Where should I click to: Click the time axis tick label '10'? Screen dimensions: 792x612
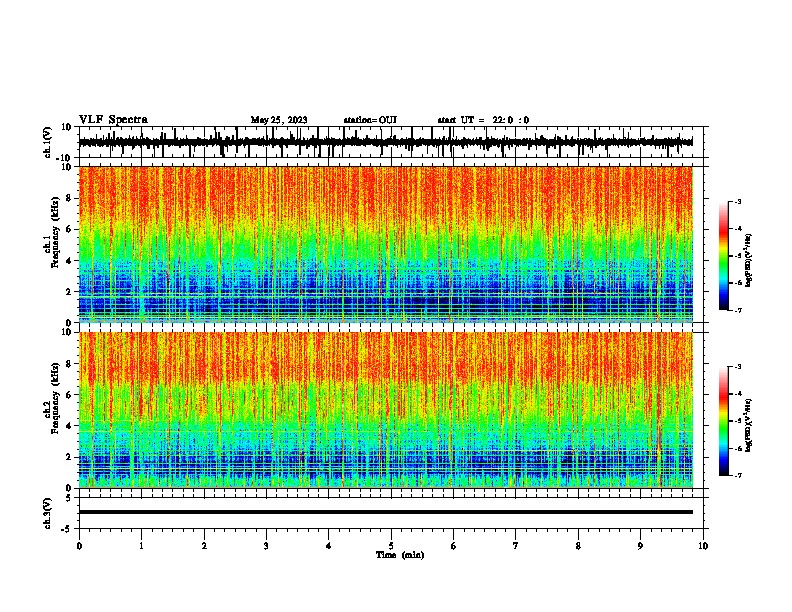pyautogui.click(x=703, y=546)
